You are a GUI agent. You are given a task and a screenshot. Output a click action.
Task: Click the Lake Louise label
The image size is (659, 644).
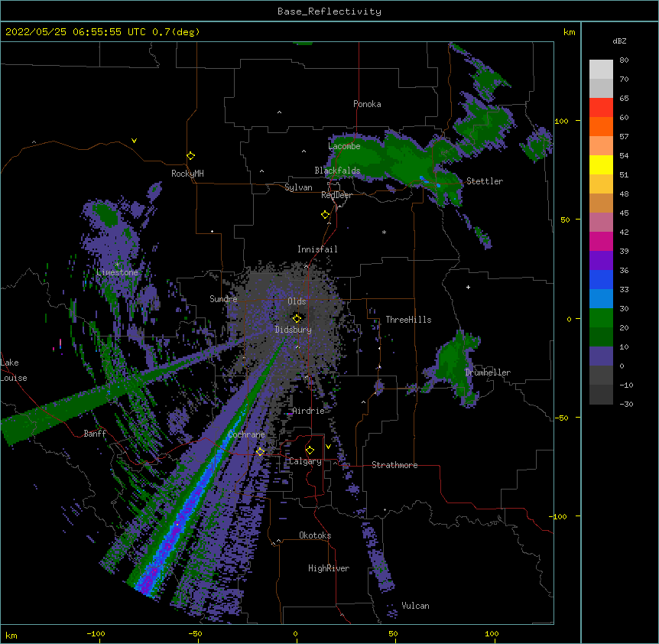coord(14,370)
